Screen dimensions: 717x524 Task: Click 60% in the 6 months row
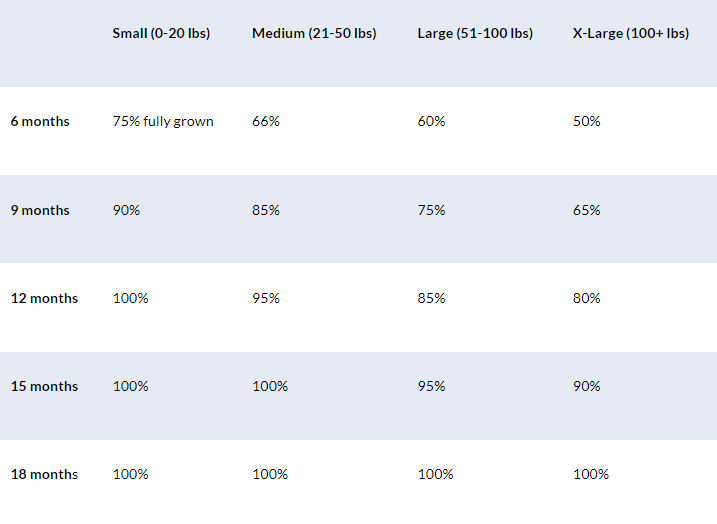click(431, 122)
